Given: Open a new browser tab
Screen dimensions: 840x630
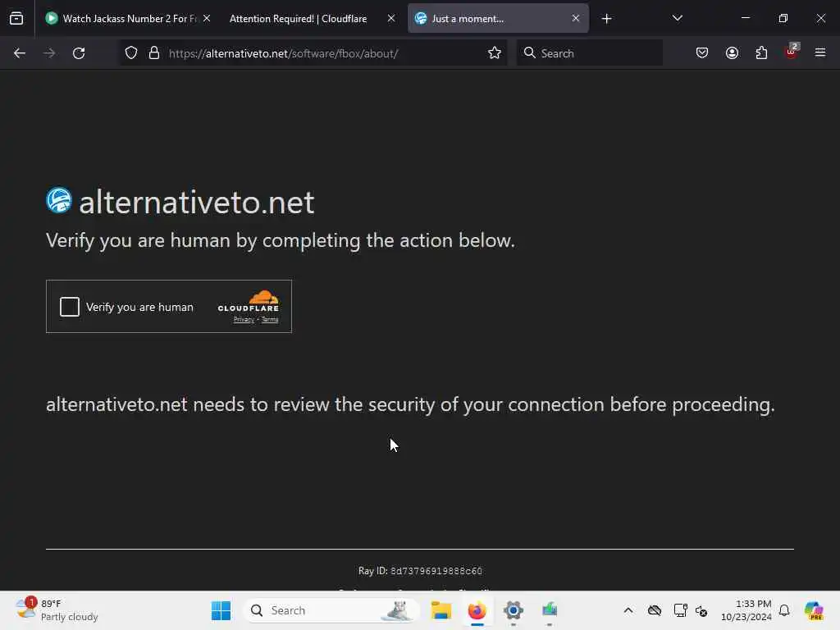Looking at the screenshot, I should [606, 19].
